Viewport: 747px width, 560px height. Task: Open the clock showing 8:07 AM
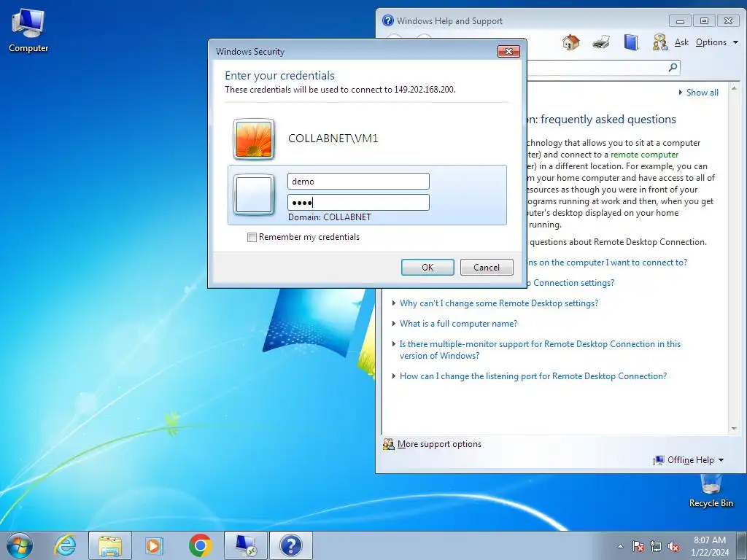709,546
